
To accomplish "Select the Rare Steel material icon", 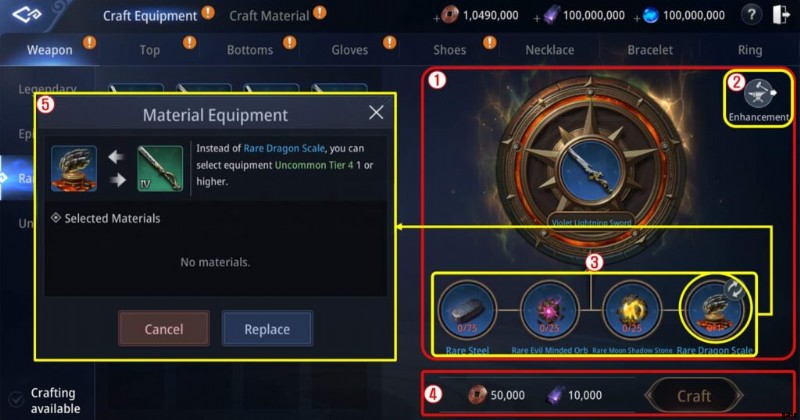I will pos(467,310).
